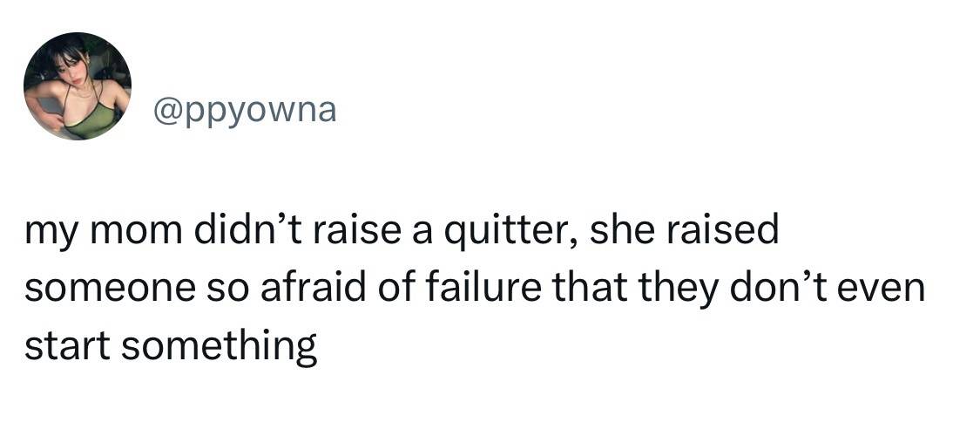980x443 pixels.
Task: Click the word "start" on the last line
Action: pyautogui.click(x=67, y=346)
